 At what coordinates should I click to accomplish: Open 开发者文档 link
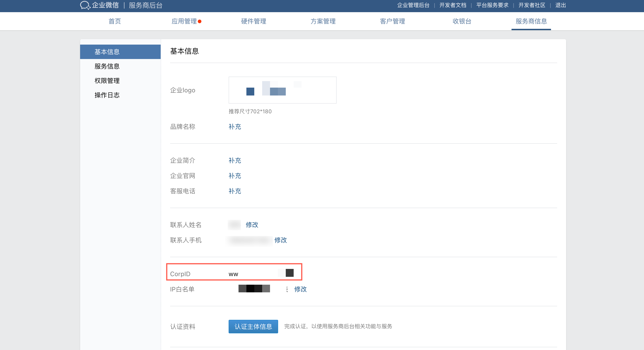tap(453, 5)
